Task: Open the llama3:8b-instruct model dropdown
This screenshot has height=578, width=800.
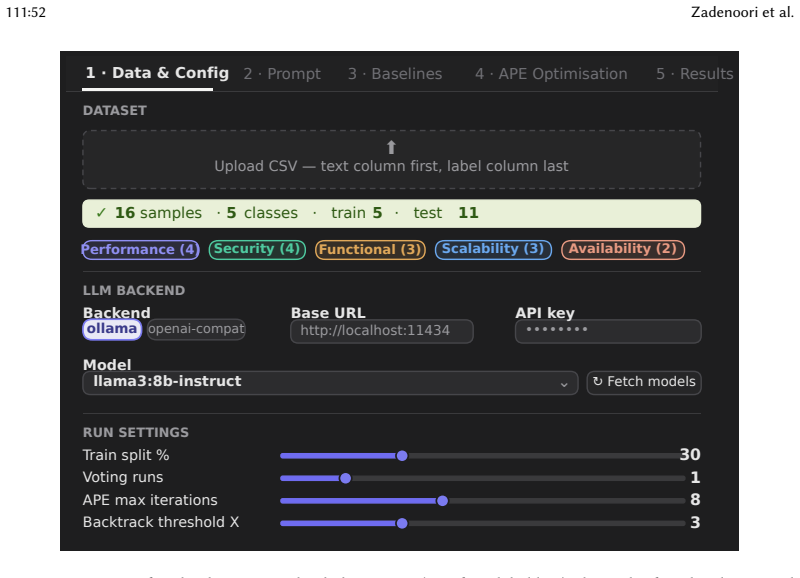Action: point(330,383)
